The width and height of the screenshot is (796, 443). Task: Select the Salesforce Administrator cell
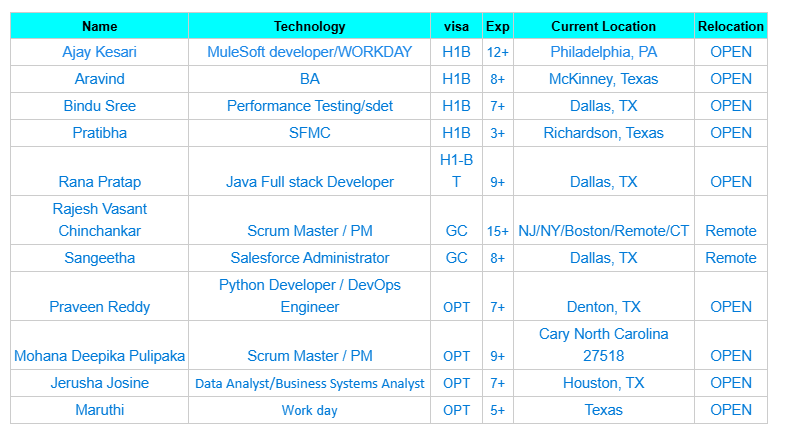[310, 258]
